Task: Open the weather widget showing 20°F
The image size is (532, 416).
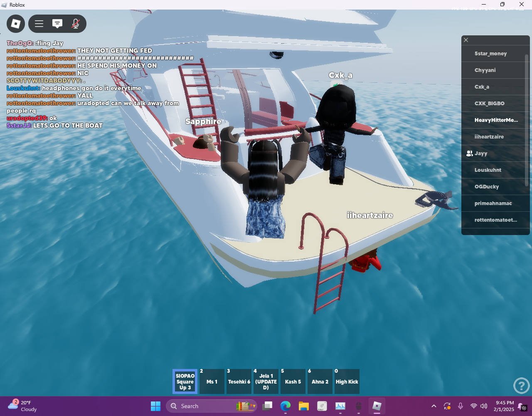Action: [x=23, y=406]
